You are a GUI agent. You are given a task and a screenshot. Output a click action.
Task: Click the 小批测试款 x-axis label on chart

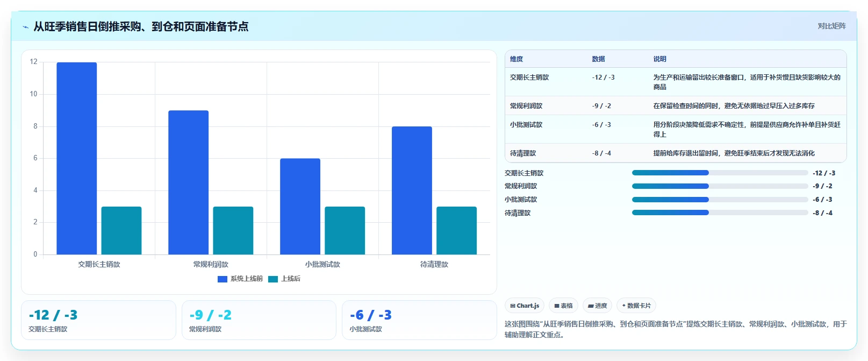coord(322,265)
